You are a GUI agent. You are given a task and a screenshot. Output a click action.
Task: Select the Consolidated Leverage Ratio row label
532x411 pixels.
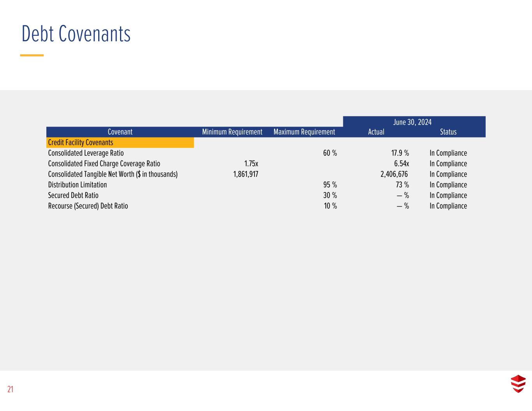coord(86,153)
